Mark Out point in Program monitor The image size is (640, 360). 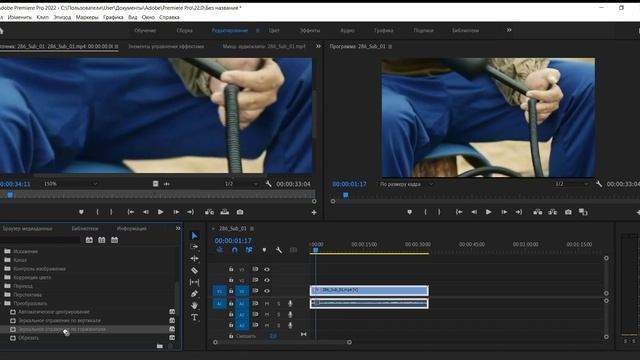(x=439, y=212)
